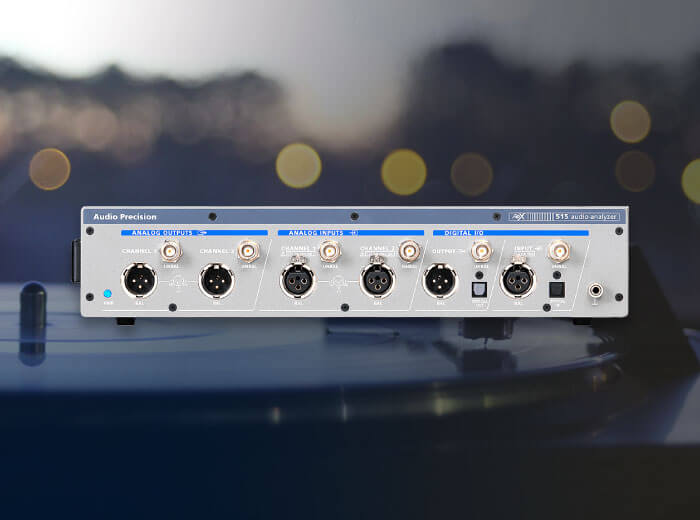Click the Digital Input XLR connector
Screen dimensions: 700x520
[518, 281]
